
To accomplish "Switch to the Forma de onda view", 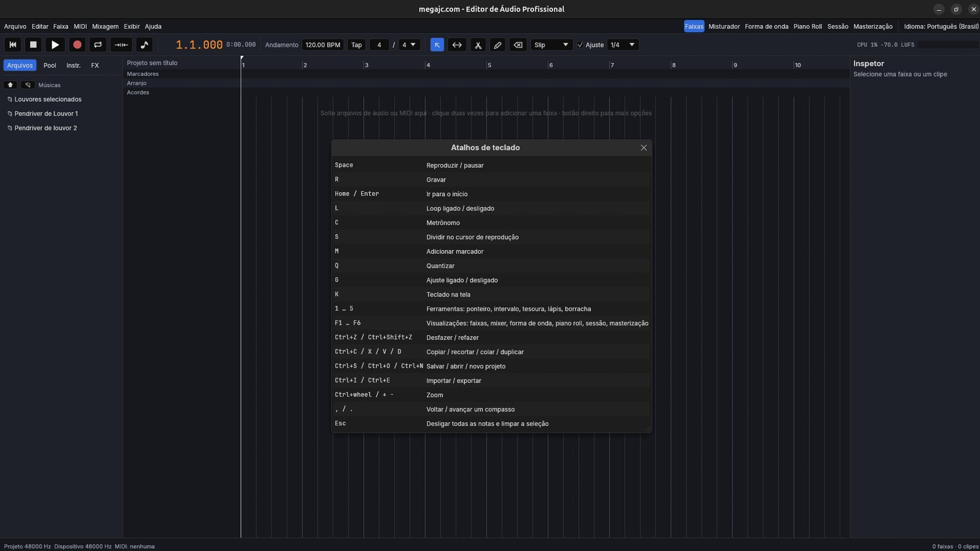I will [x=766, y=26].
